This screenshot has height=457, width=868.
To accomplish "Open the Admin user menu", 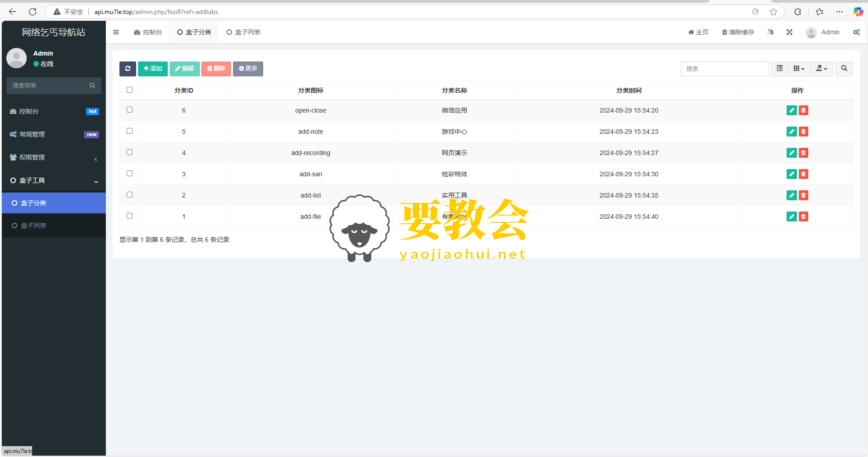I will [823, 32].
